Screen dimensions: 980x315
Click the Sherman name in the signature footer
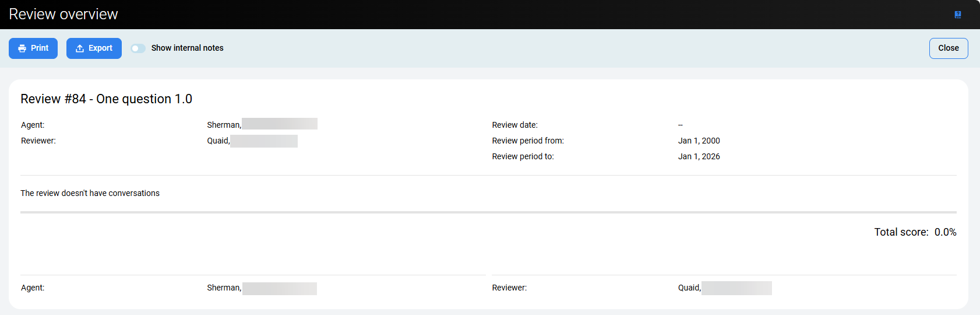pos(224,288)
